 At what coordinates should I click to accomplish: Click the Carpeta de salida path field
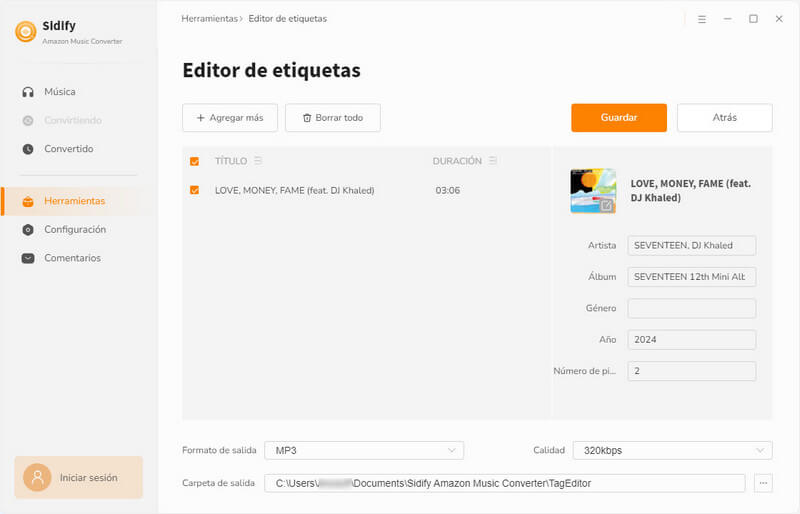coord(505,483)
